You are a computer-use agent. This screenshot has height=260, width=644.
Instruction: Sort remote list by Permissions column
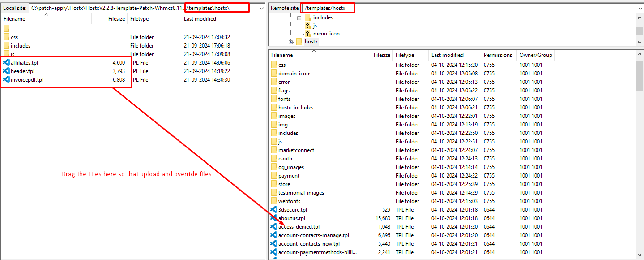pyautogui.click(x=498, y=55)
